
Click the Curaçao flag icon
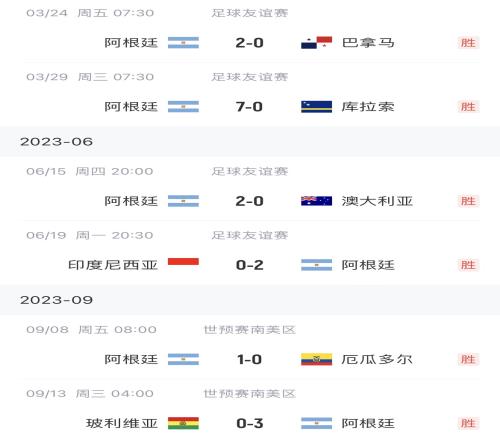316,107
